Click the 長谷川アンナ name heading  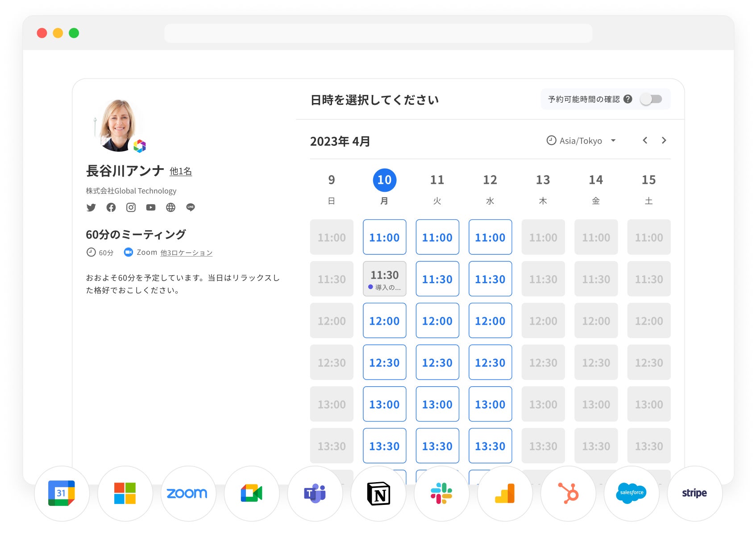(125, 171)
